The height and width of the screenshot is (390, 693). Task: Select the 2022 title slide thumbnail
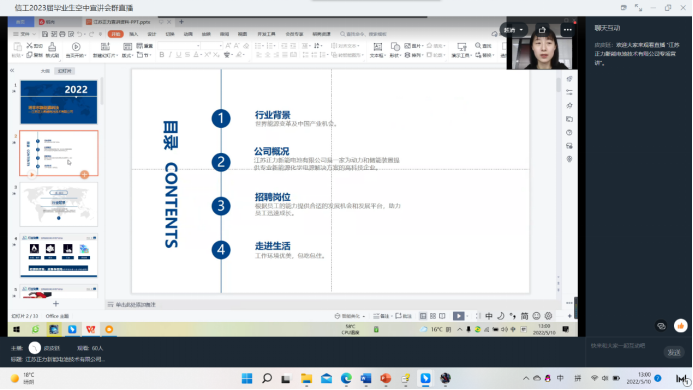pos(59,102)
